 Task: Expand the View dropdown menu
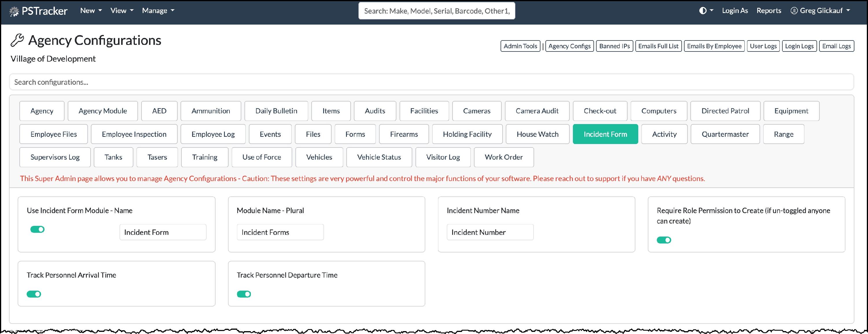click(122, 10)
